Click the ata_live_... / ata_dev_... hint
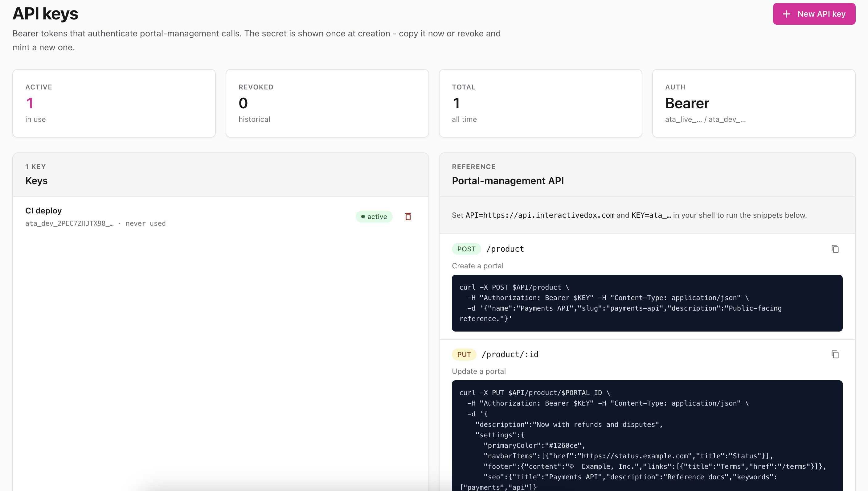 point(705,119)
